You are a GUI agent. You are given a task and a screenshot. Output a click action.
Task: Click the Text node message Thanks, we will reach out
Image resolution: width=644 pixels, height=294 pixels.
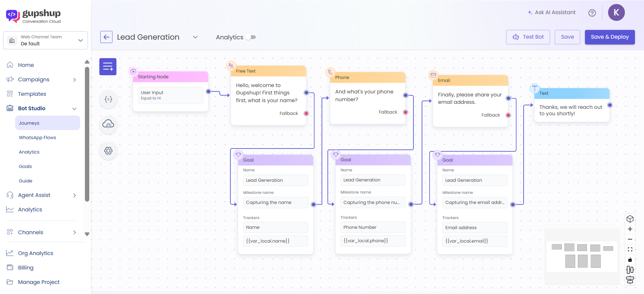[571, 110]
